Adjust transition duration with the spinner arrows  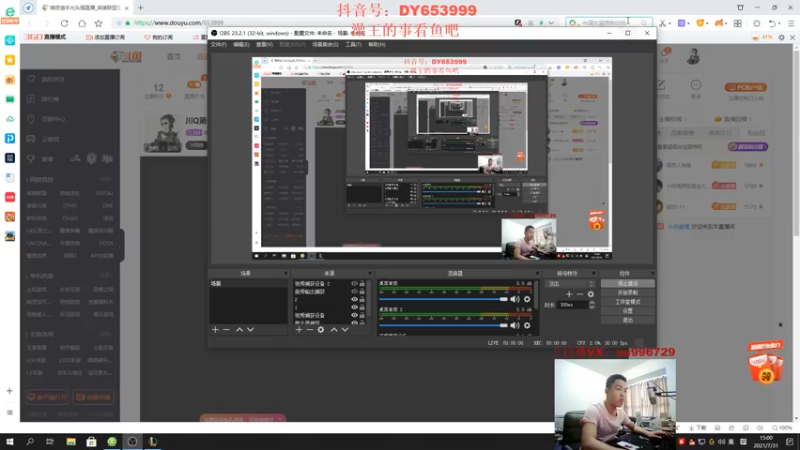[x=592, y=305]
